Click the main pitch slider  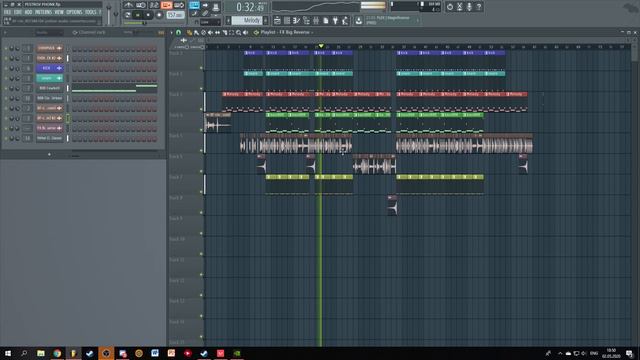coord(116,13)
